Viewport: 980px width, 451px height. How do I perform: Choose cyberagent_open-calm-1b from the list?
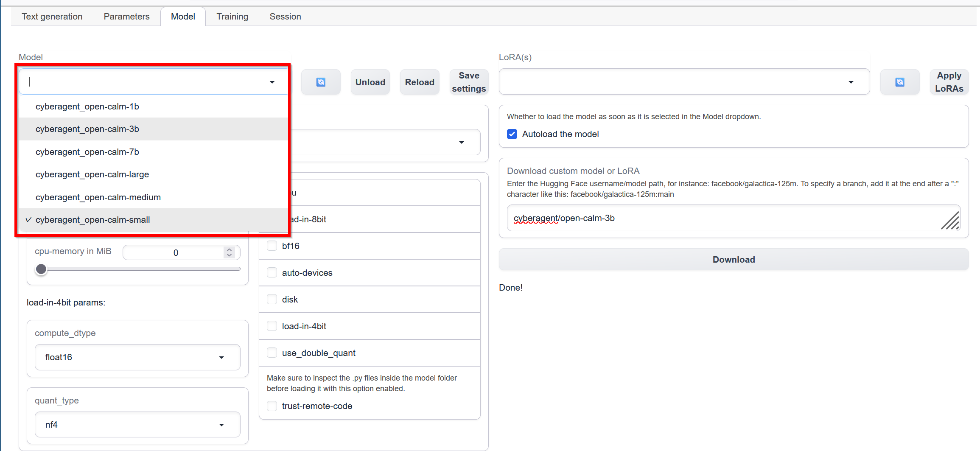[154, 106]
